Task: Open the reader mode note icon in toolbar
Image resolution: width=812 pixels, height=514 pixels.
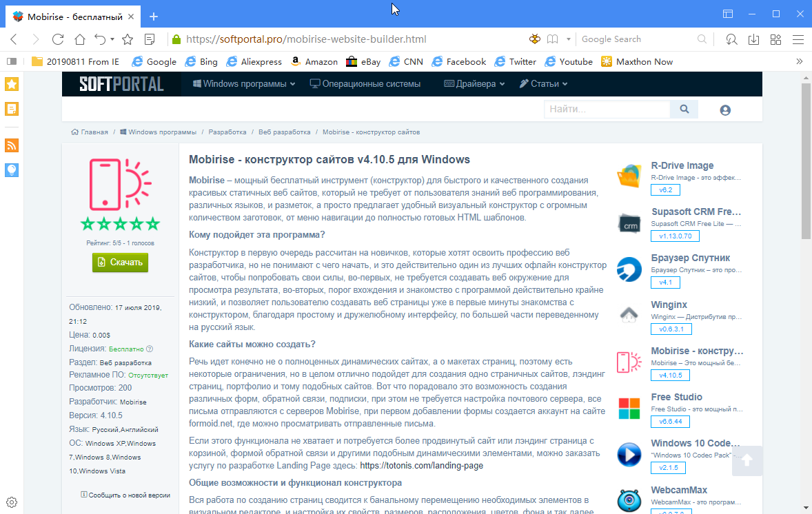Action: click(150, 39)
